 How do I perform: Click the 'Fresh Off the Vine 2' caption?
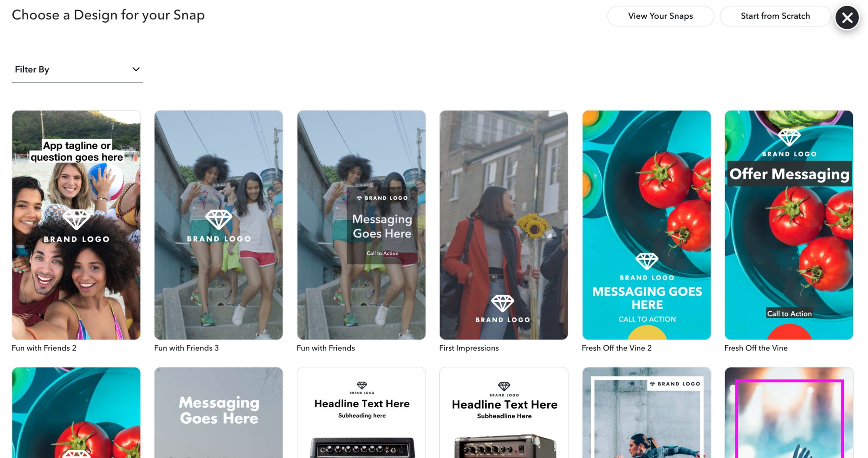617,348
